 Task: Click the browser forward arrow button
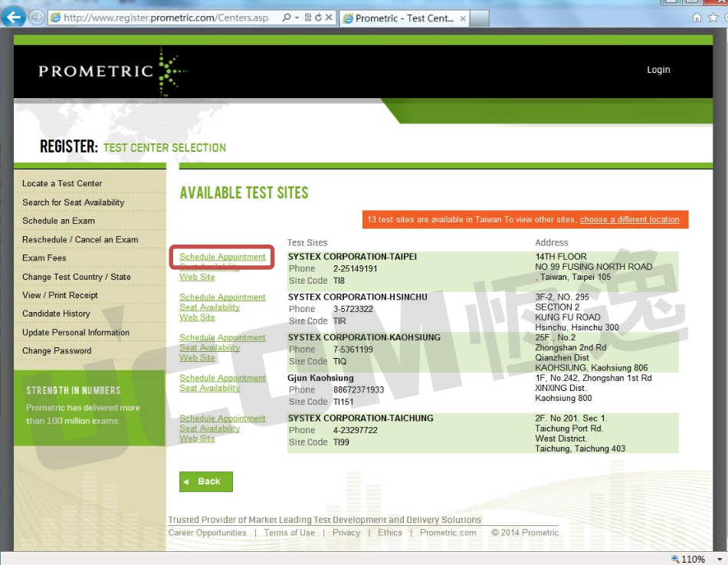point(36,18)
